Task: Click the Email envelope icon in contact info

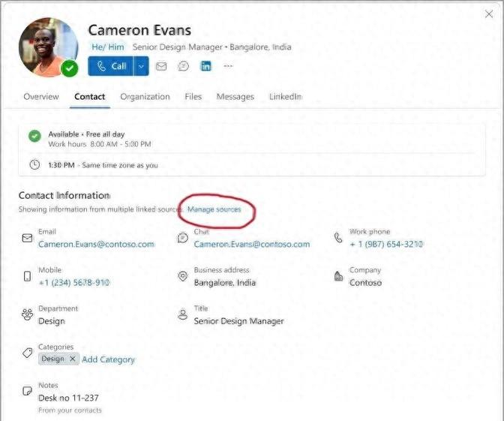Action: tap(27, 238)
